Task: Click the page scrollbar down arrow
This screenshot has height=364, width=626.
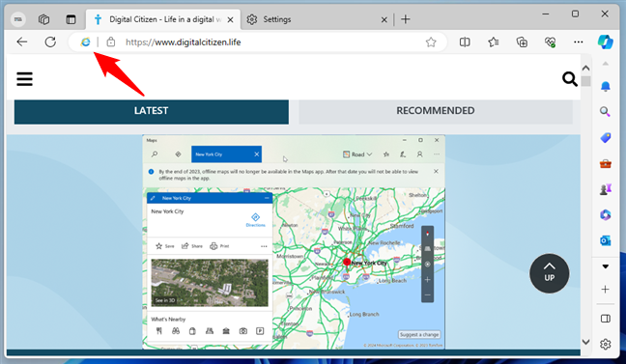Action: [x=585, y=342]
